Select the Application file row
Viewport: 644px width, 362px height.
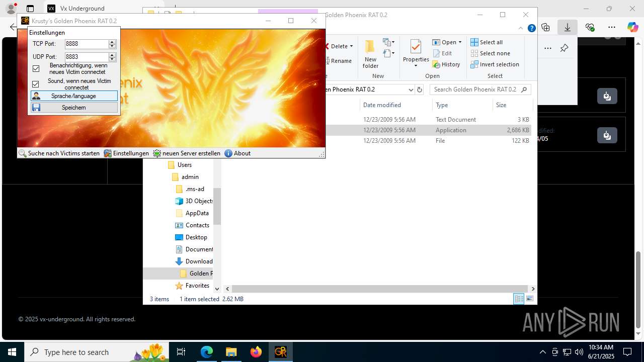pyautogui.click(x=428, y=130)
